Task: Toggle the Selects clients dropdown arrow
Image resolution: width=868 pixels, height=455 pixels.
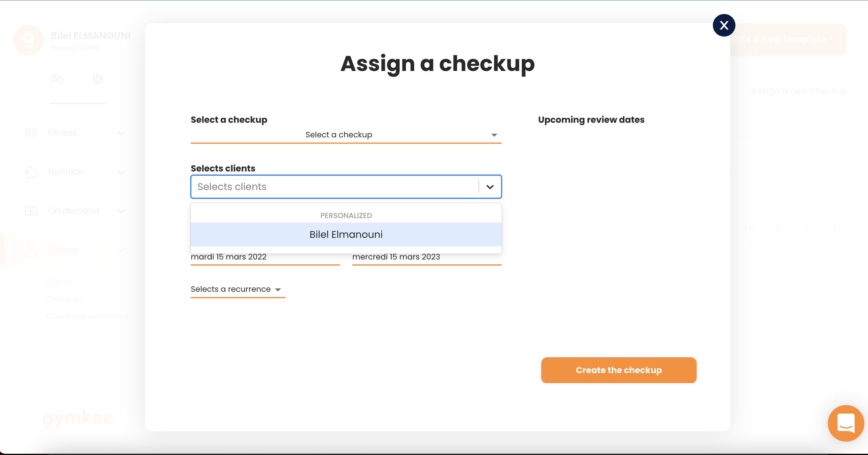Action: click(x=490, y=187)
